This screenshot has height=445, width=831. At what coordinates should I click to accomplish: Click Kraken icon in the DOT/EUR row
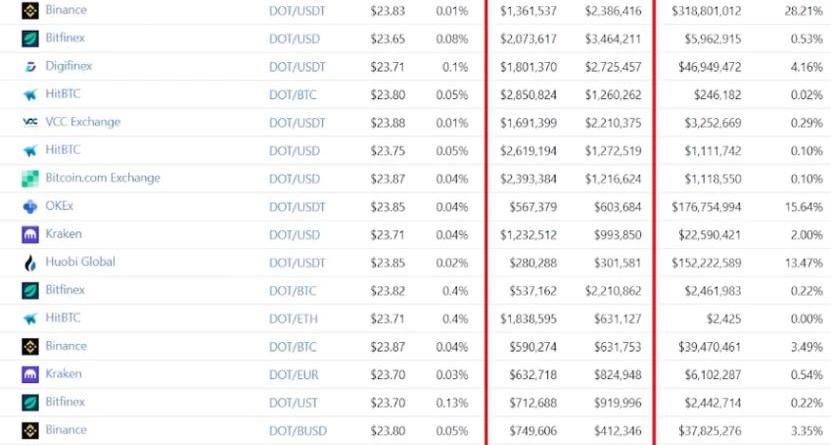click(x=29, y=374)
